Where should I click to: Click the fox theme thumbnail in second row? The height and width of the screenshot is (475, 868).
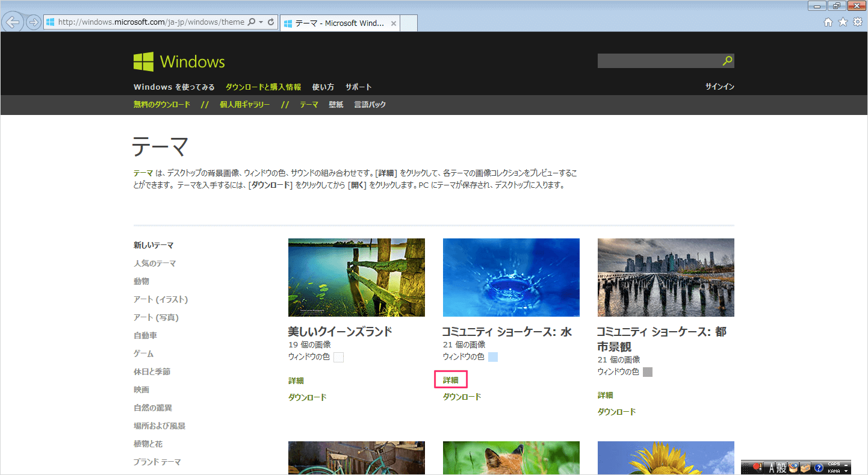point(511,458)
